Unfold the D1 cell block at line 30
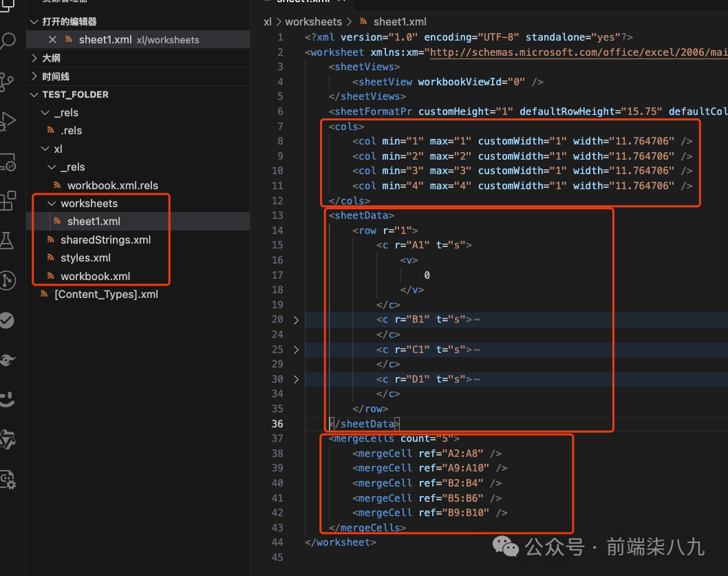728x576 pixels. (296, 379)
